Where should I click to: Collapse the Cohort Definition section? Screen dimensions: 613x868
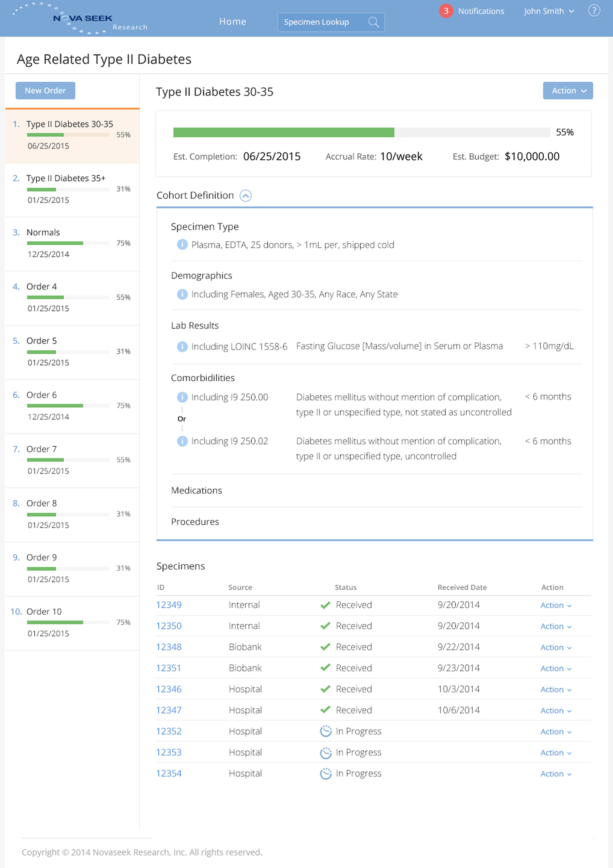(x=245, y=195)
